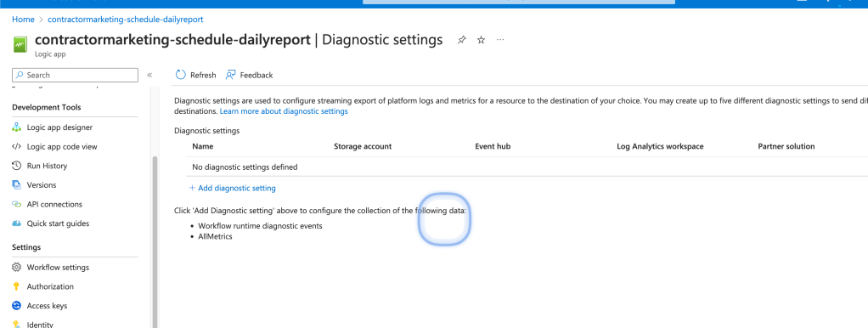This screenshot has height=328, width=868.
Task: Click the Name column header
Action: [203, 147]
